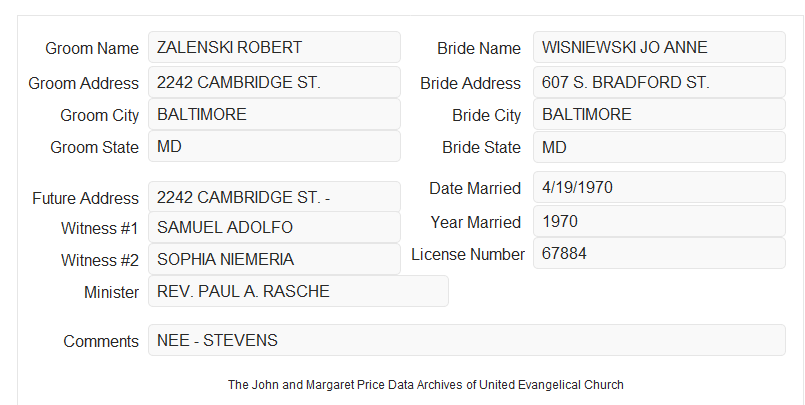805x405 pixels.
Task: Focus the Groom City field
Action: tap(274, 114)
